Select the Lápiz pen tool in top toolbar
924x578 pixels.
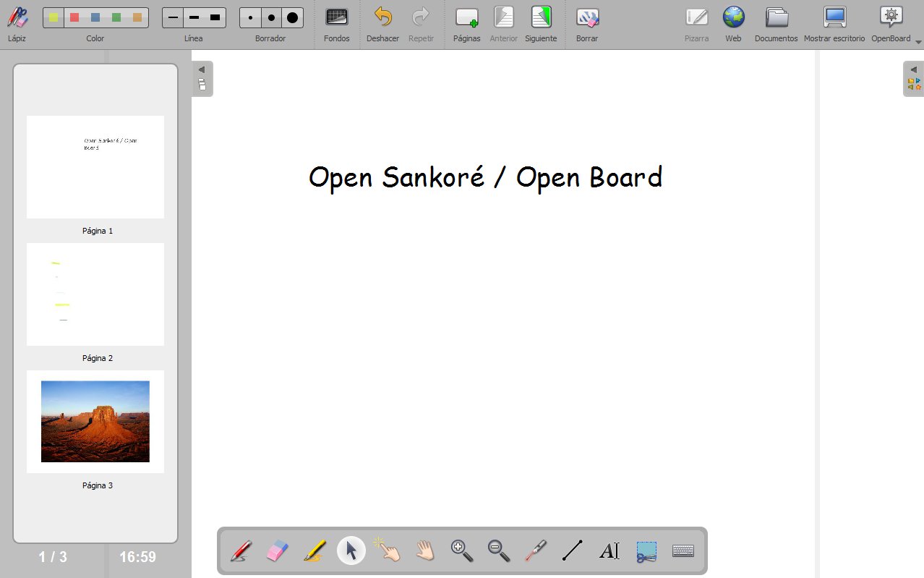(x=17, y=24)
